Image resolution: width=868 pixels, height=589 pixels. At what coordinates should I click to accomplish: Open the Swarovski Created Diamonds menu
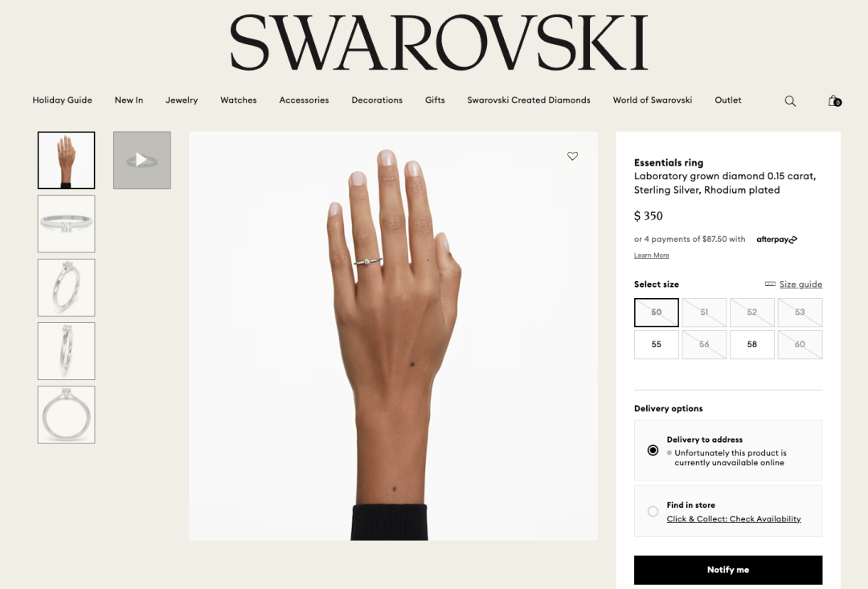click(529, 100)
